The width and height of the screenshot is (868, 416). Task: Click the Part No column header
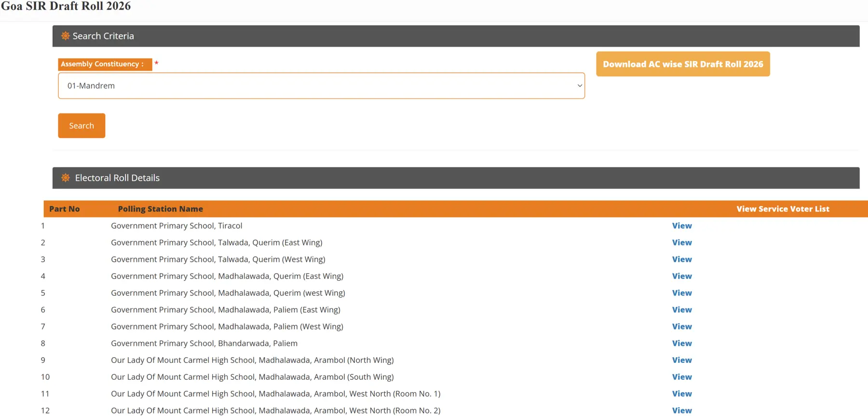pos(65,209)
